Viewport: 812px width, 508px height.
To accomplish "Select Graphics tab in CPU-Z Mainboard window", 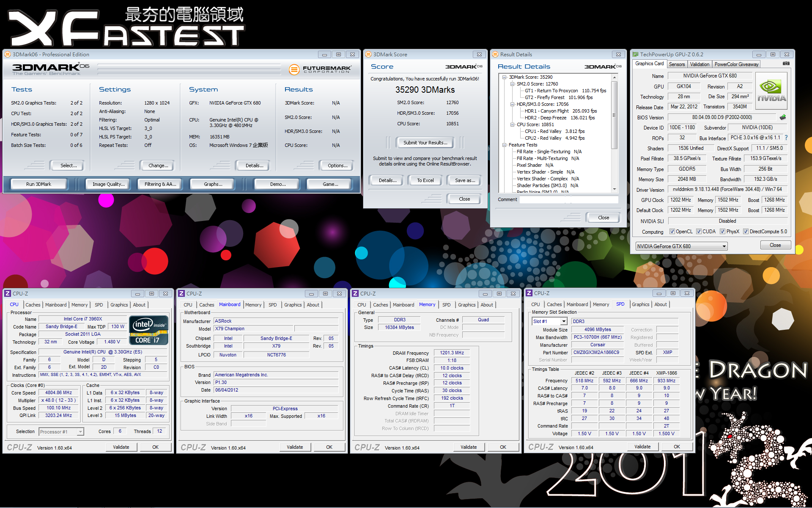I will tap(293, 305).
